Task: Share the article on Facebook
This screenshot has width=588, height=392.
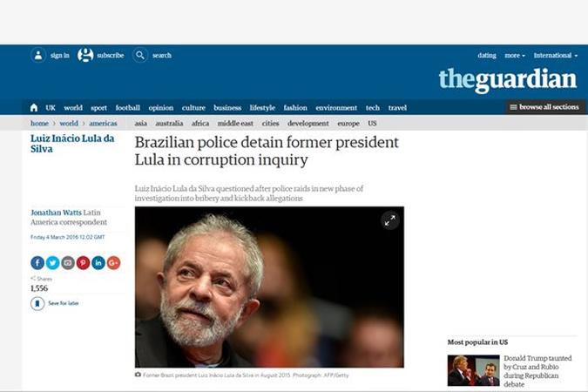Action: pos(37,262)
